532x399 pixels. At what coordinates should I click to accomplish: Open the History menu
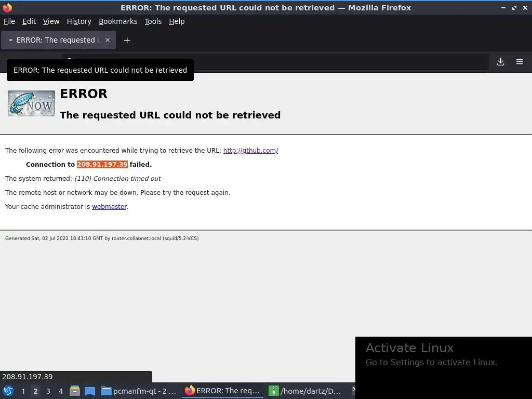coord(79,21)
